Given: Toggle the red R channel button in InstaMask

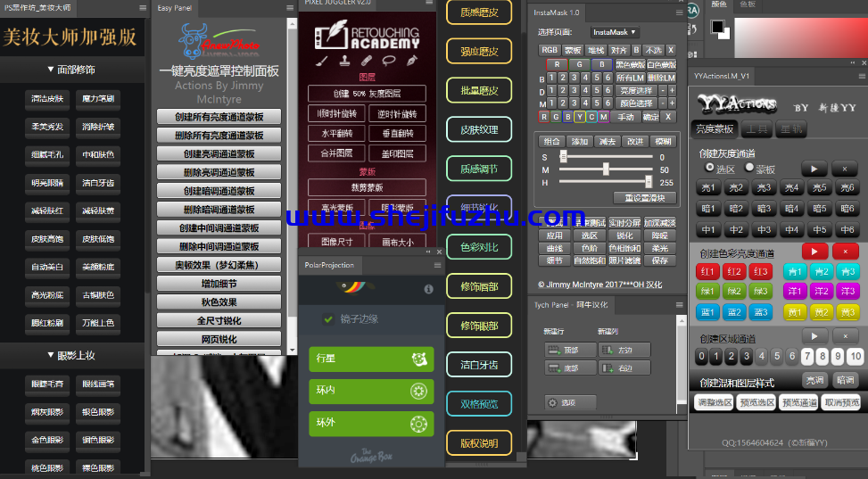Looking at the screenshot, I should click(557, 65).
